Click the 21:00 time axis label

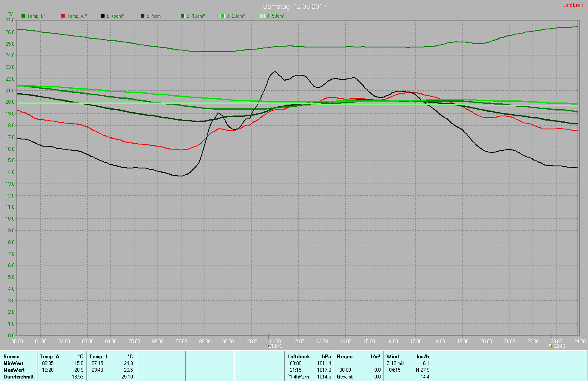point(509,342)
